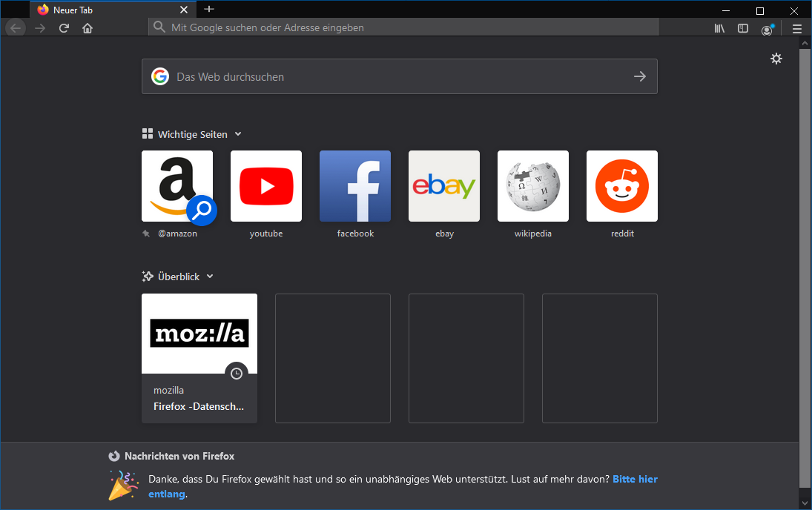Focus the Das Web durchsuchen field
Viewport: 812px width, 510px height.
[399, 76]
